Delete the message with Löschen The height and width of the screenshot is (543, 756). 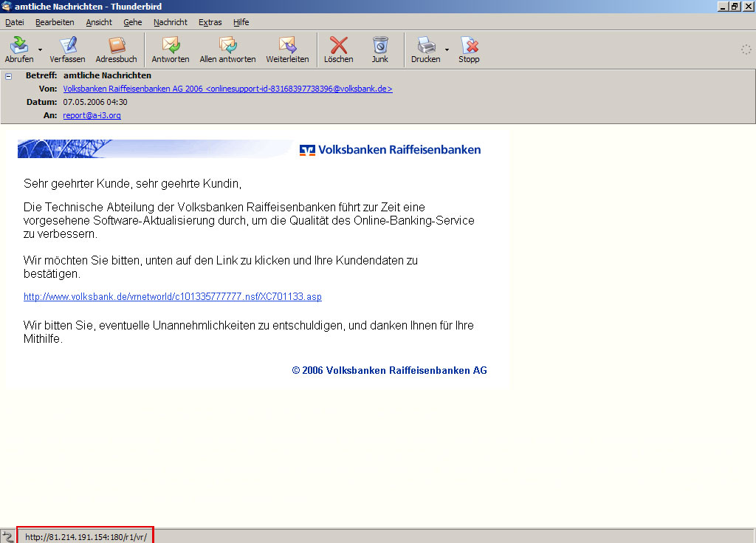click(x=338, y=49)
